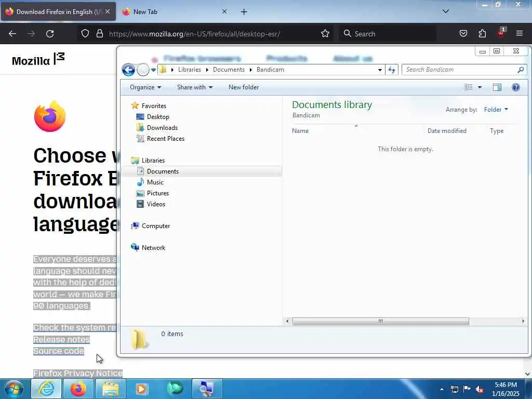Click Documents in the Explorer breadcrumb path
Image resolution: width=532 pixels, height=399 pixels.
click(229, 70)
